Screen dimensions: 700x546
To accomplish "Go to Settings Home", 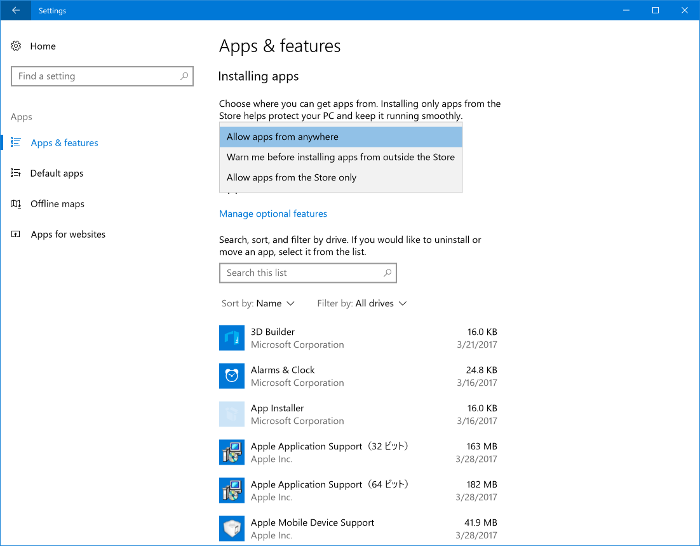I will click(43, 46).
